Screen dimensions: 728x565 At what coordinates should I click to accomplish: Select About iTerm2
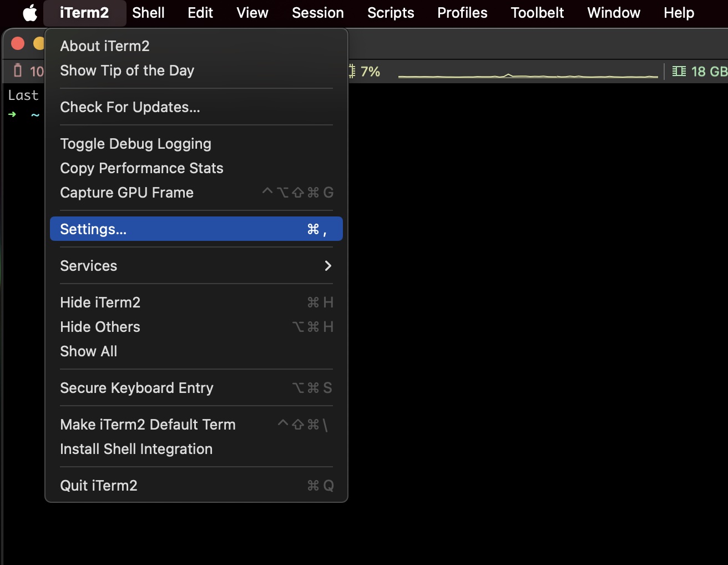pos(196,46)
